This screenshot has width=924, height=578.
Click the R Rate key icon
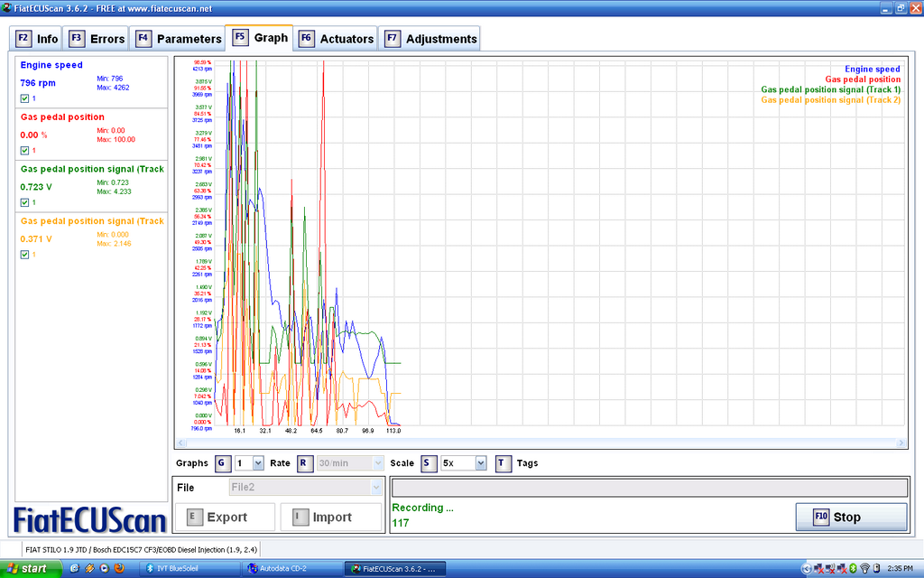point(304,463)
